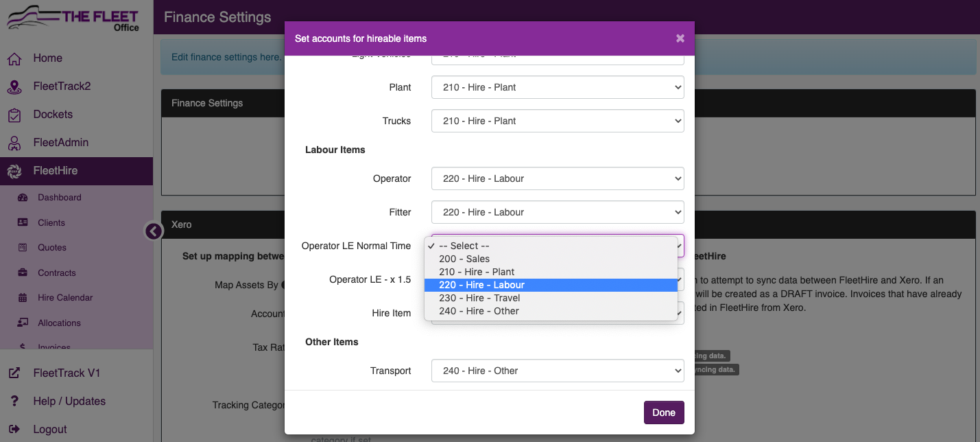
Task: Click the Allocations icon
Action: click(x=23, y=323)
